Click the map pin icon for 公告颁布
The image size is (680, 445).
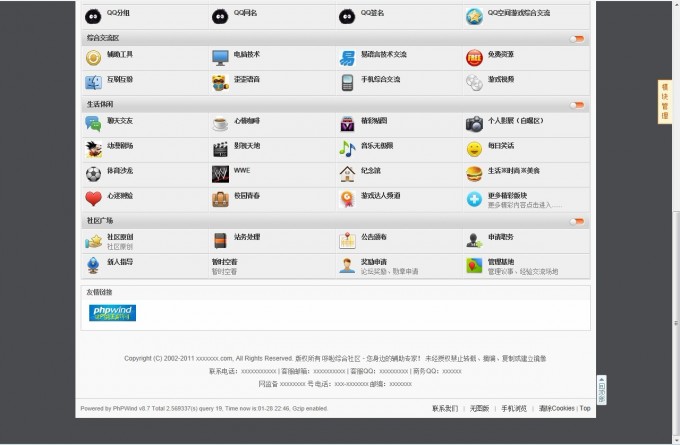[347, 241]
